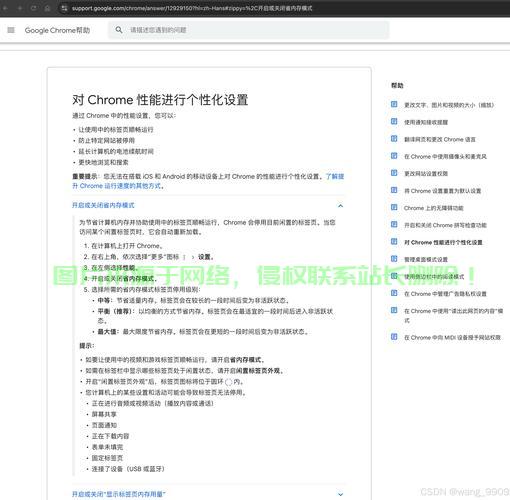Open 开启和关闭 Chrome 拼写检查功能 article
The image size is (510, 500).
tap(446, 225)
